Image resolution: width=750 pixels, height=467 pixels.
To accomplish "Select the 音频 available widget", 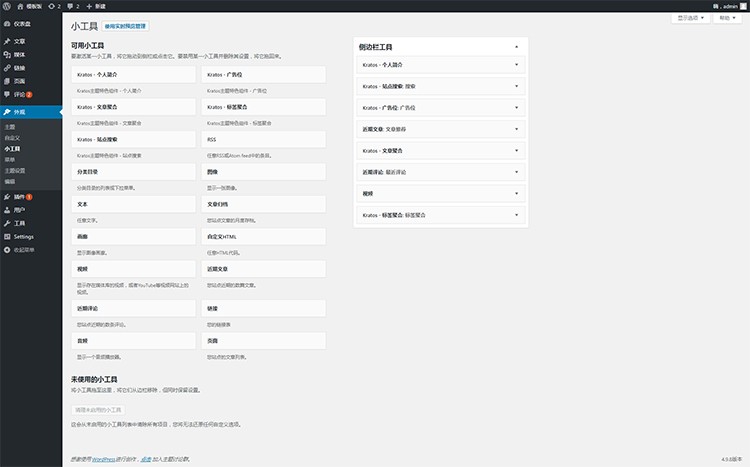I will 133,341.
